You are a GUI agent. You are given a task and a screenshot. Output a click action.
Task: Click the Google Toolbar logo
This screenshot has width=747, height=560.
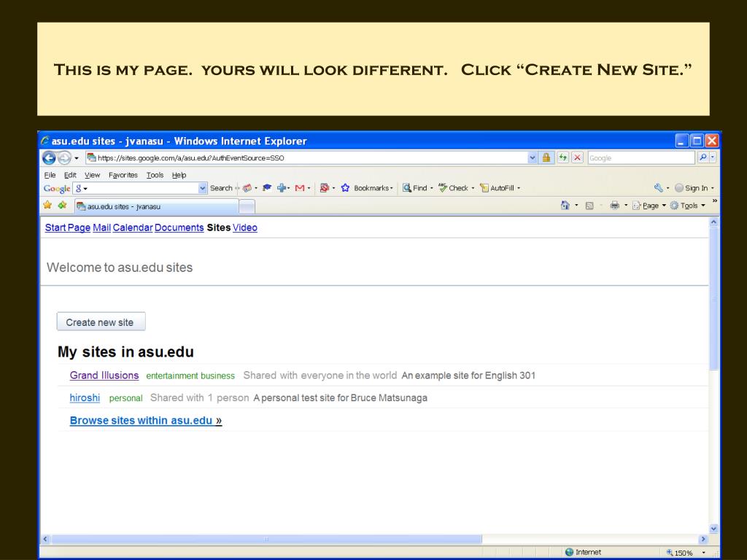click(x=57, y=189)
